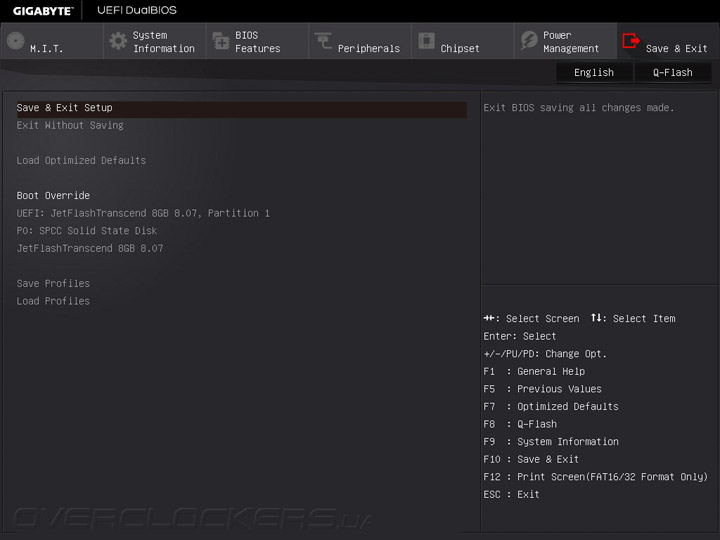The height and width of the screenshot is (540, 720).
Task: Choose Exit Without Saving
Action: click(70, 126)
